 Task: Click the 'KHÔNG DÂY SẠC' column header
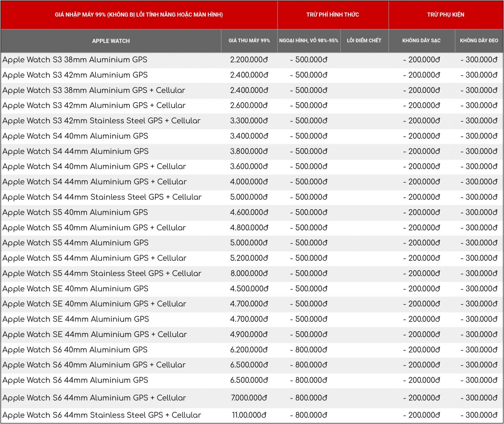point(421,41)
